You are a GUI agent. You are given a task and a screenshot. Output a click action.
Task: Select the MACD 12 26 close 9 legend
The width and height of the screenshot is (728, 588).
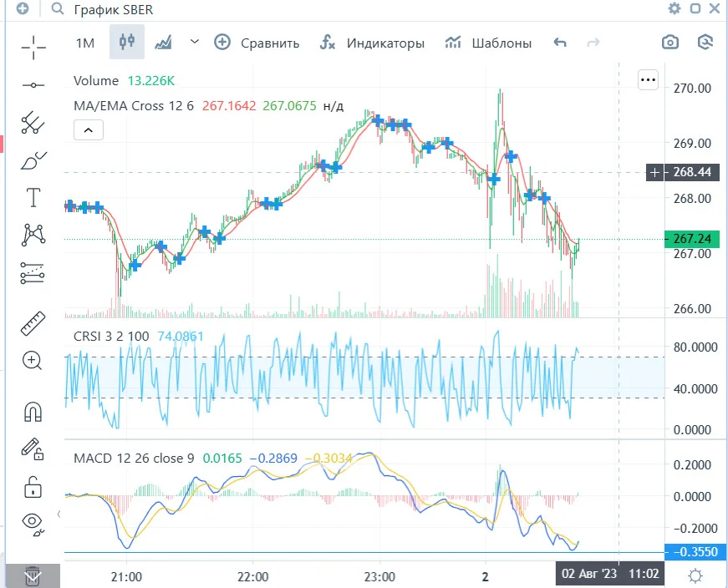pos(134,459)
